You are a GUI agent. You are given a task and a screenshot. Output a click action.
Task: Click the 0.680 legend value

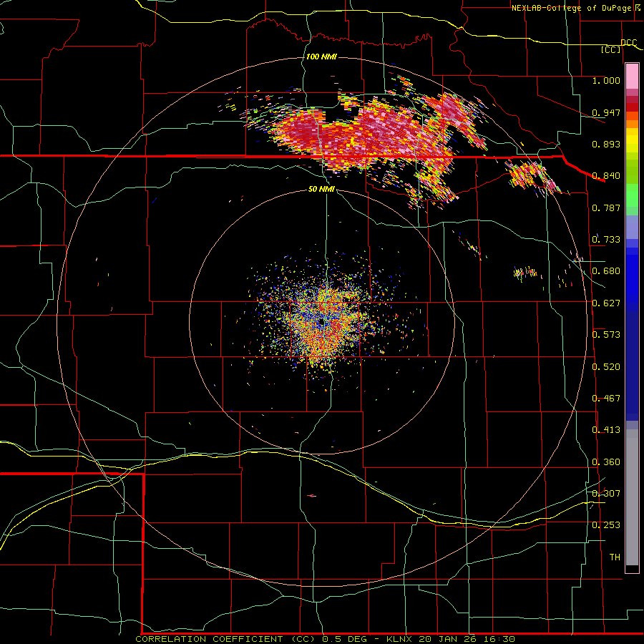pyautogui.click(x=606, y=271)
